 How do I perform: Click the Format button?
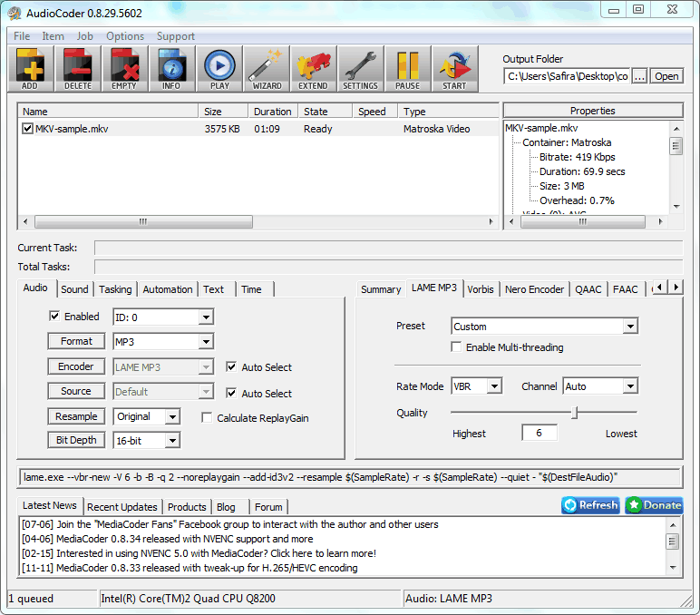click(x=76, y=341)
